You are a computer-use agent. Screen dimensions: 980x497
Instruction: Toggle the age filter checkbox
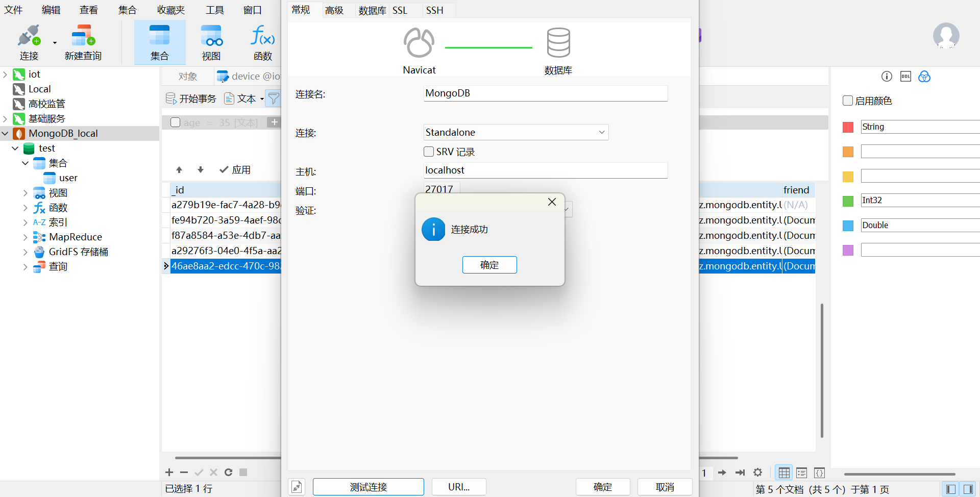coord(175,122)
